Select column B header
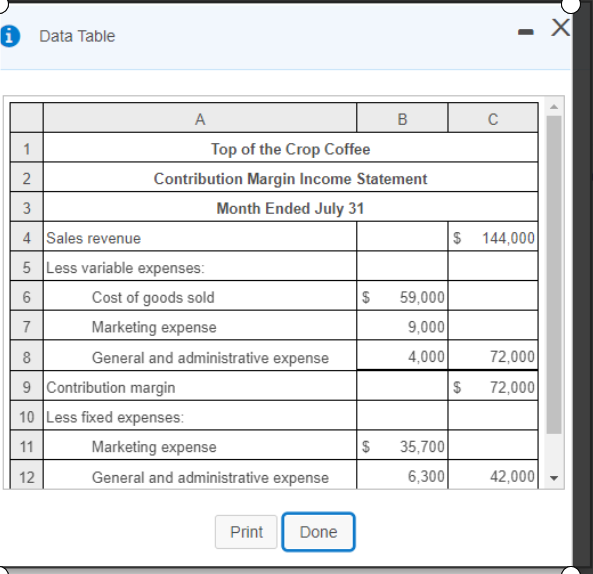The width and height of the screenshot is (593, 574). (402, 118)
